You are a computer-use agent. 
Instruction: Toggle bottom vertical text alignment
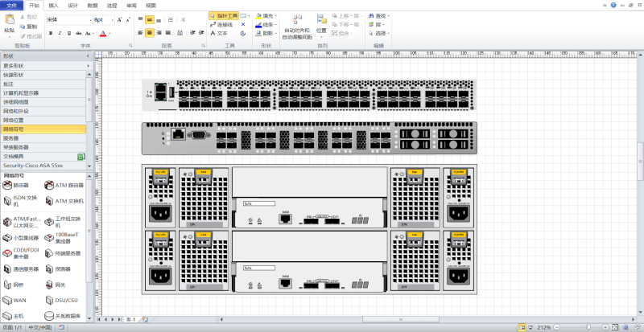click(159, 20)
